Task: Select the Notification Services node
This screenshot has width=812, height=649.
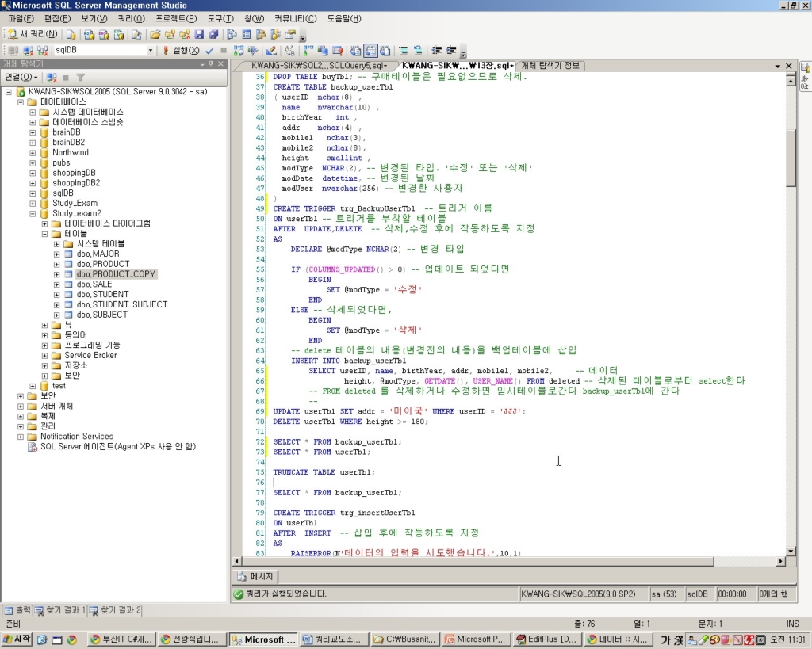Action: point(77,437)
